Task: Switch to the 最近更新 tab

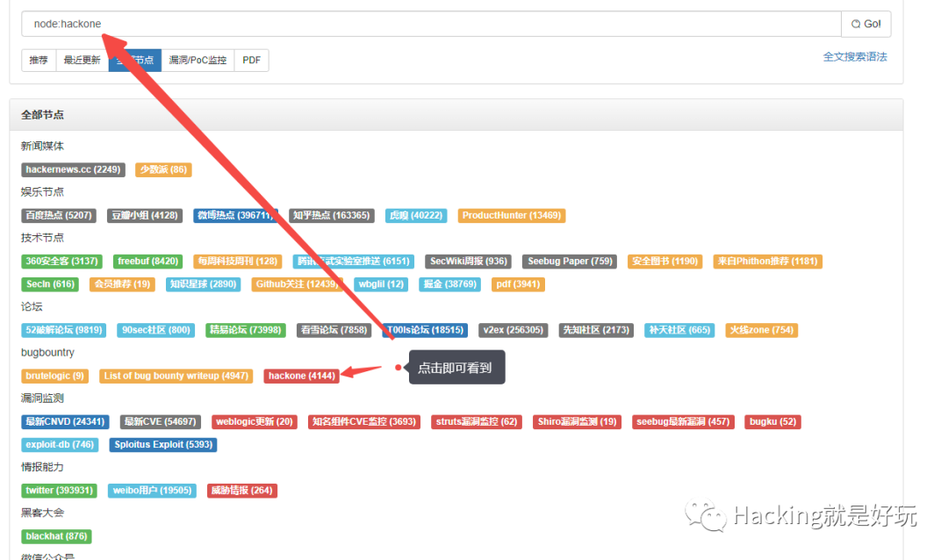Action: [83, 61]
